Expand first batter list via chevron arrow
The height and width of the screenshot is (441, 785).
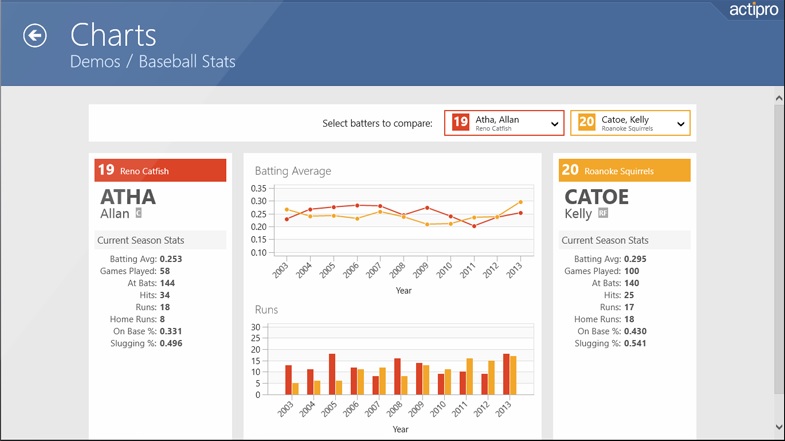pos(555,124)
